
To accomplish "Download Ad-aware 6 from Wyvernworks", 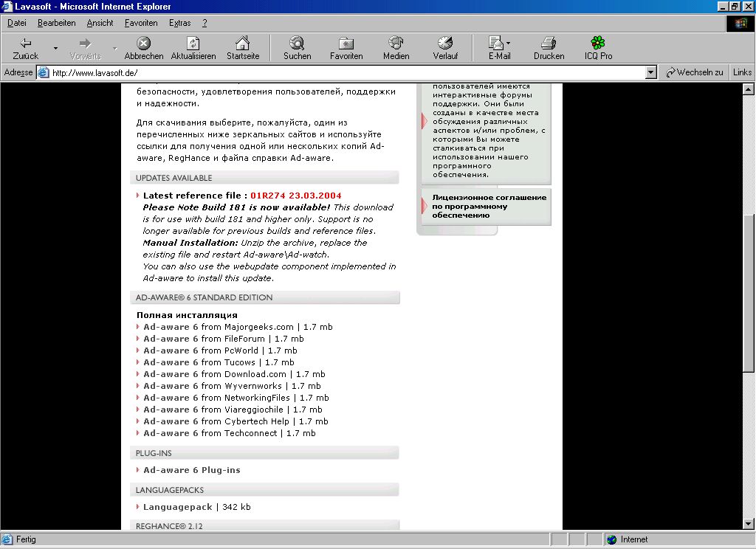I will pos(232,386).
